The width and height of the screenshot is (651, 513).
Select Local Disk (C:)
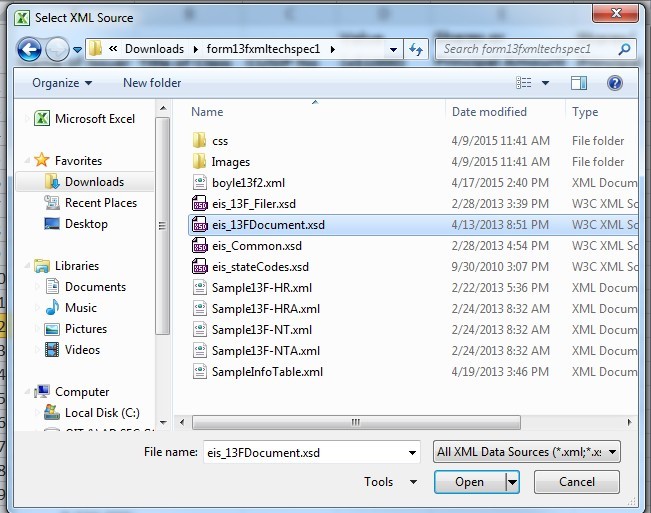(92, 413)
